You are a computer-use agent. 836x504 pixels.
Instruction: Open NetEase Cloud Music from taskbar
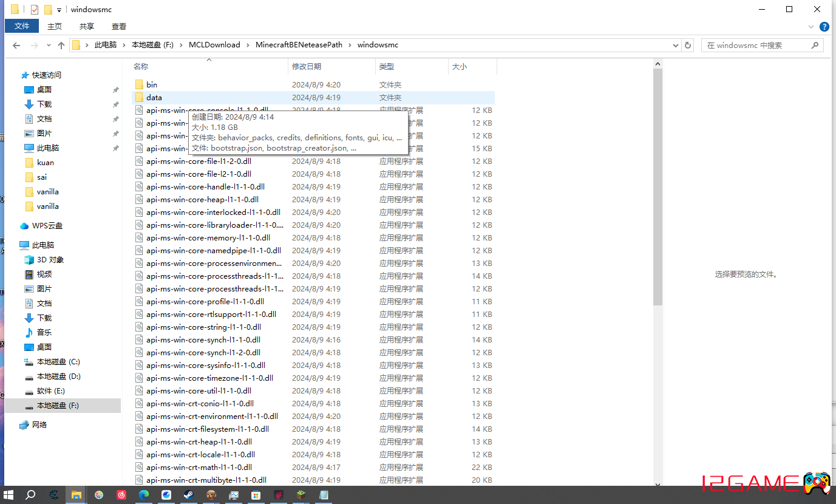[121, 495]
